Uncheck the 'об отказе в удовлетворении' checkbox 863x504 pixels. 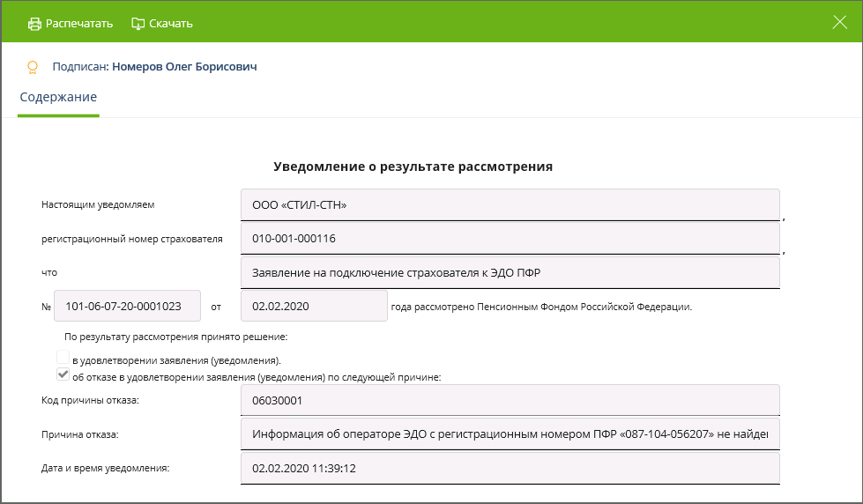click(63, 374)
